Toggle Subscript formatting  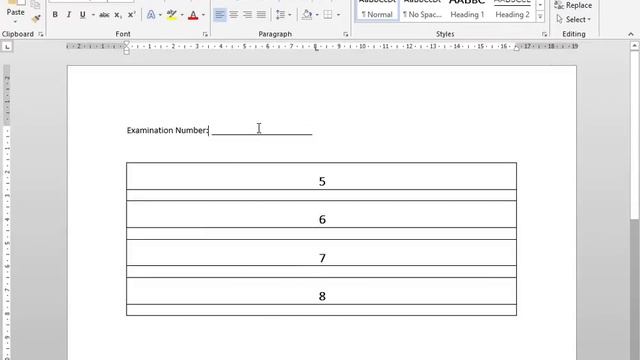118,15
